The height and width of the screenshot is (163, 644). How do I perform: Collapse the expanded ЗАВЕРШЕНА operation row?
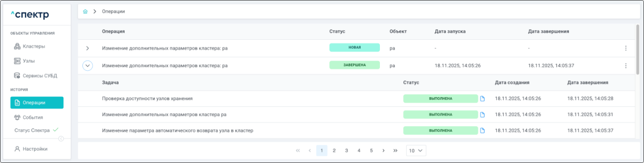[x=88, y=66]
